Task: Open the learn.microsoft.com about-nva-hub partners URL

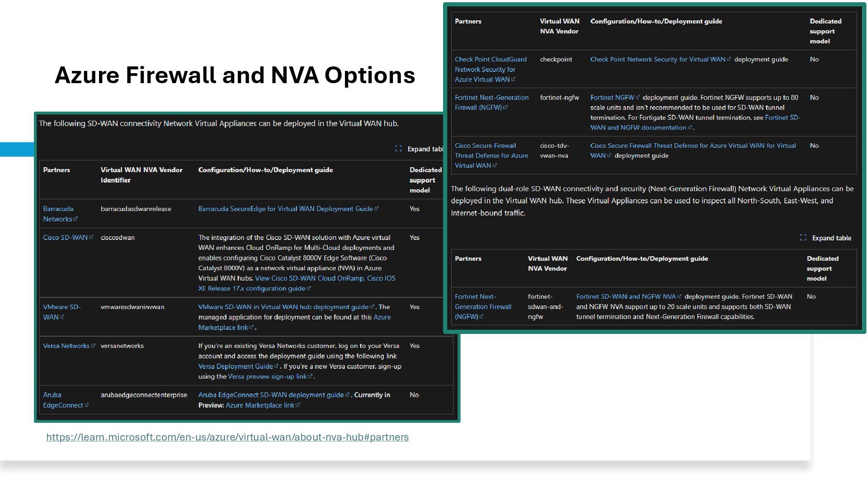Action: coord(227,437)
